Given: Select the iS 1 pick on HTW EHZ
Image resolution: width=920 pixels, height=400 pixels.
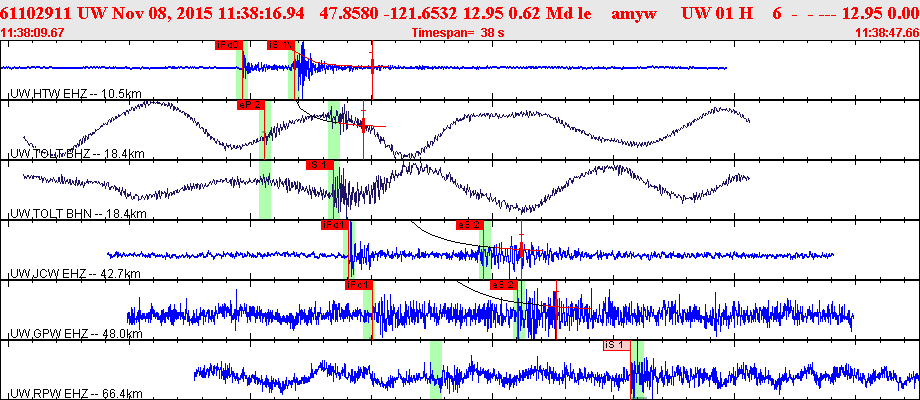Looking at the screenshot, I should pos(280,45).
